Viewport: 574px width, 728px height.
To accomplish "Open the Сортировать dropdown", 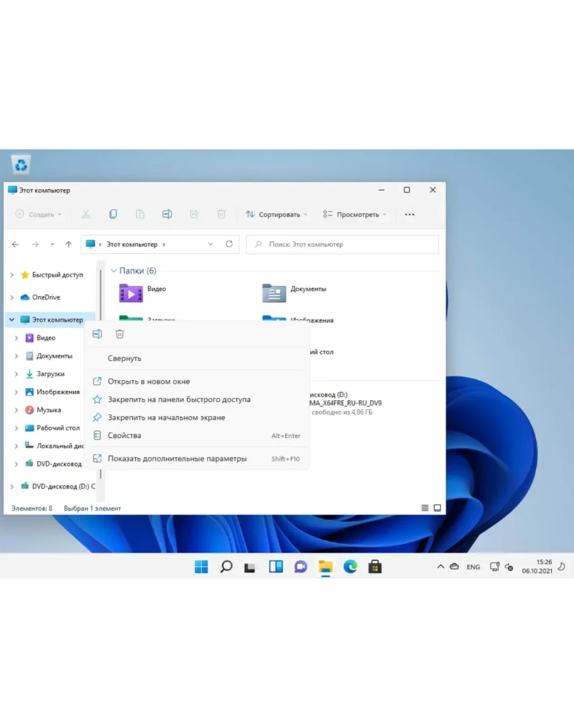I will [276, 214].
